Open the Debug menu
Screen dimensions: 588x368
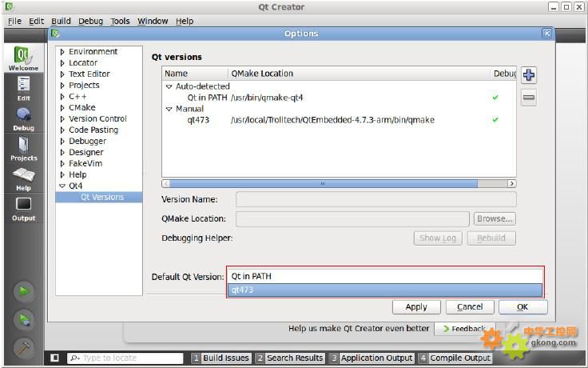(x=90, y=21)
